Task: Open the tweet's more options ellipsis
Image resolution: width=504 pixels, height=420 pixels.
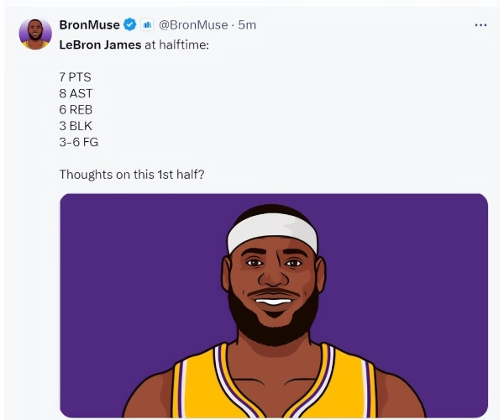Action: [480, 25]
